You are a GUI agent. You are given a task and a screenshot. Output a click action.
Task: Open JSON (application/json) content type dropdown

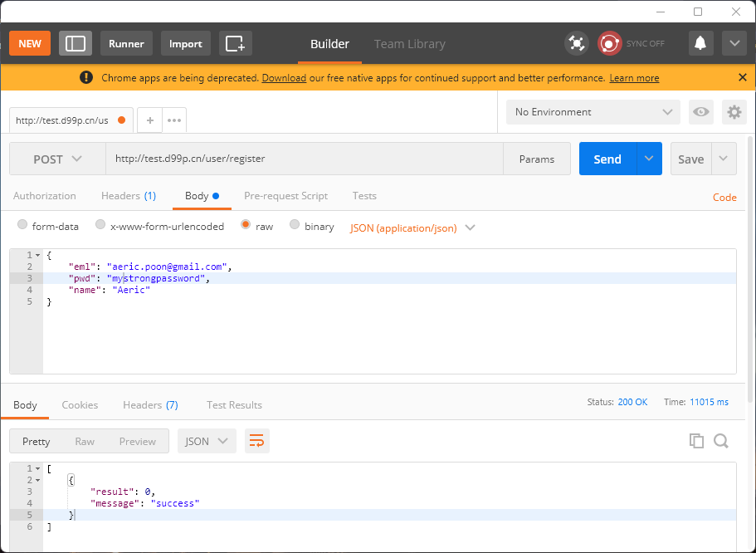click(x=412, y=228)
